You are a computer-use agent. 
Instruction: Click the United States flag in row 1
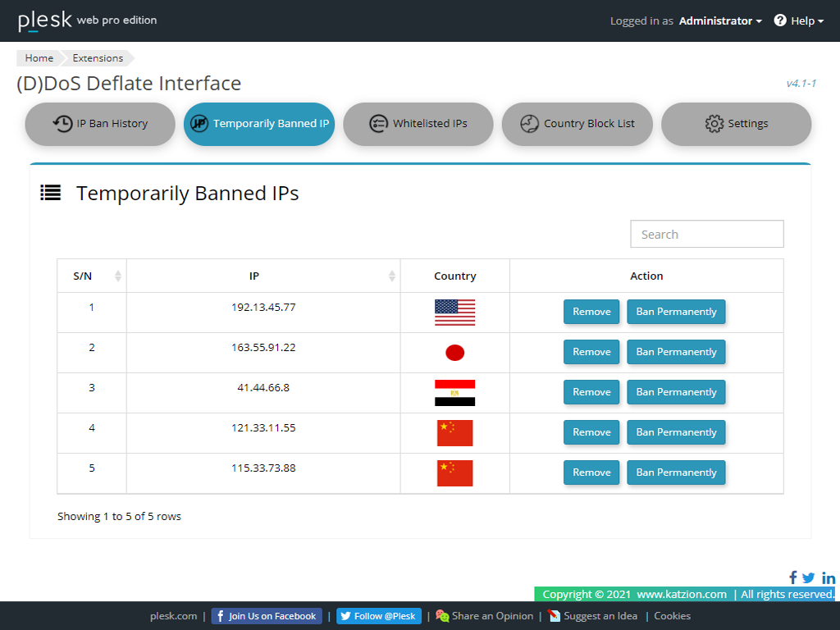[x=454, y=313]
